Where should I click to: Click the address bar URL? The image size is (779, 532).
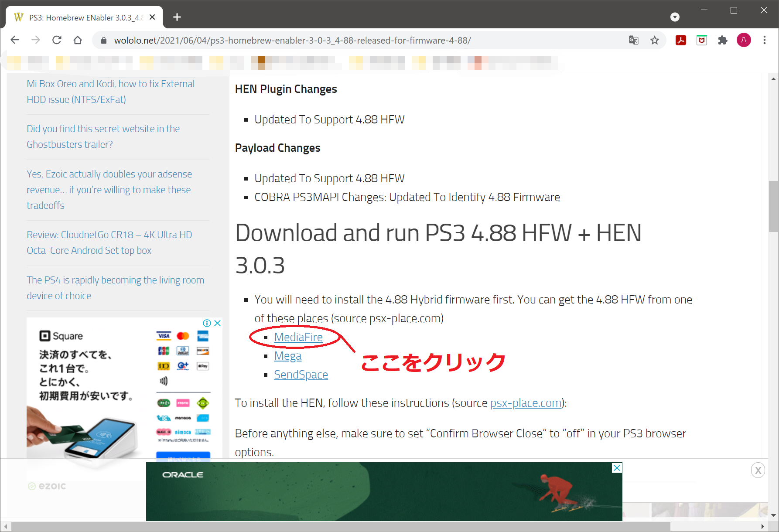292,41
